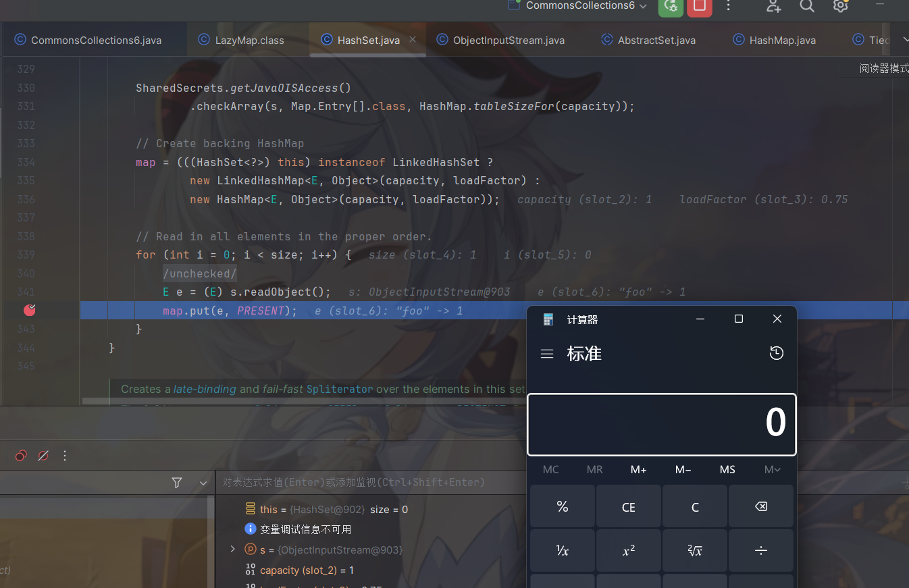Enable reader mode (阅读器模式)
909x588 pixels.
click(883, 68)
